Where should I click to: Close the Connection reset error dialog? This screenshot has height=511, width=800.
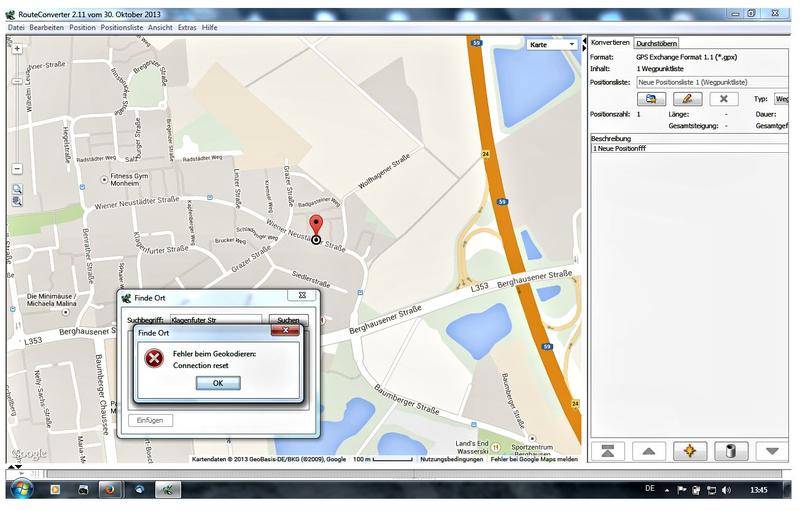285,330
